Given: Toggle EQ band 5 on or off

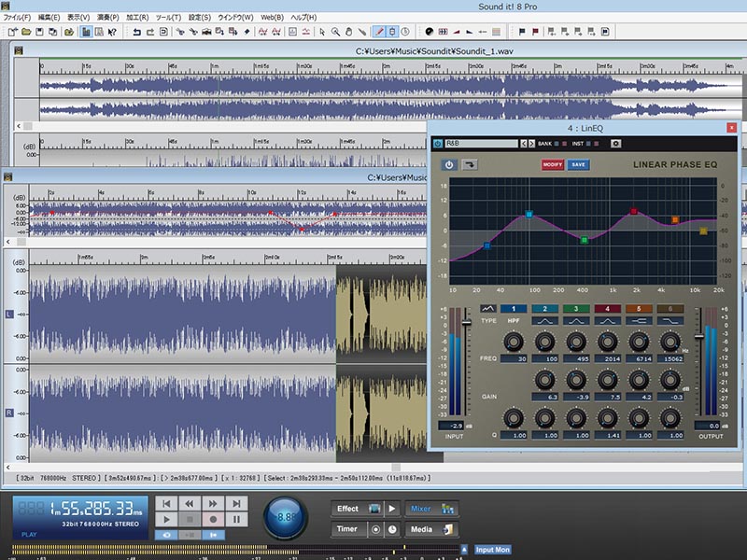Looking at the screenshot, I should 639,309.
